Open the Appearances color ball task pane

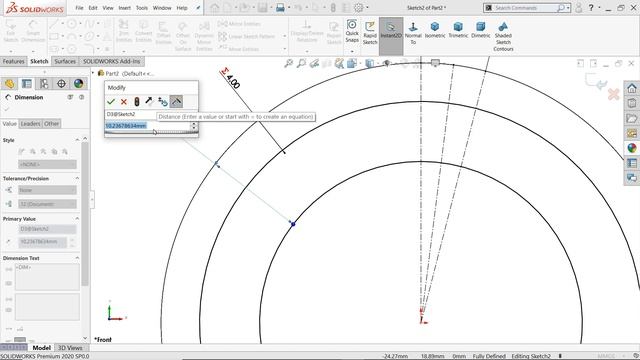click(632, 148)
